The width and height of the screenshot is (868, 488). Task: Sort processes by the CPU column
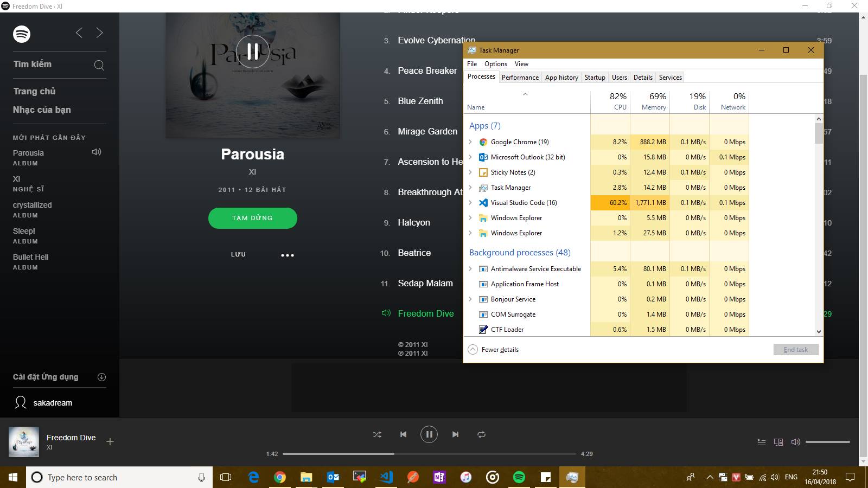610,101
